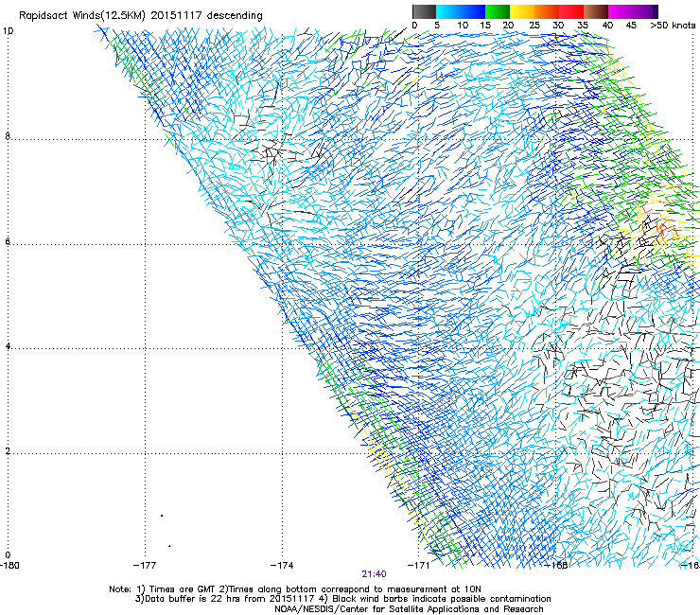Click the '>50 knots' legend label
The width and height of the screenshot is (700, 615).
(x=673, y=26)
